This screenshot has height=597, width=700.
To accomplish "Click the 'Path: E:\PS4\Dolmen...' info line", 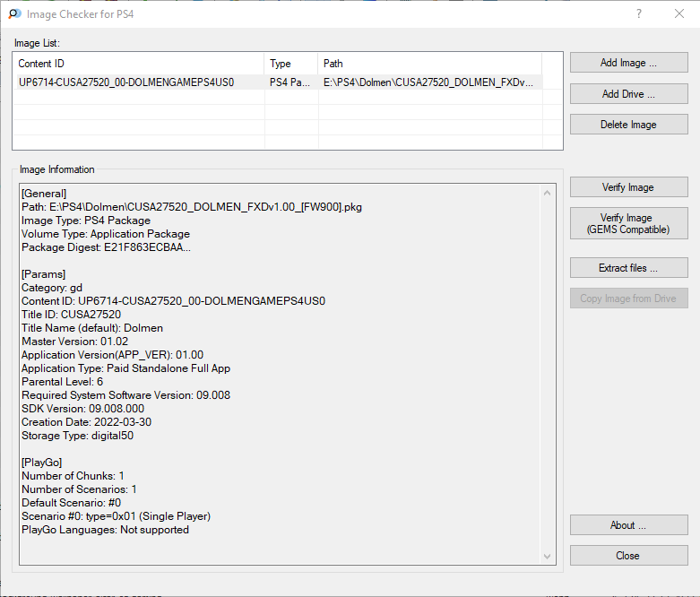I will [192, 207].
